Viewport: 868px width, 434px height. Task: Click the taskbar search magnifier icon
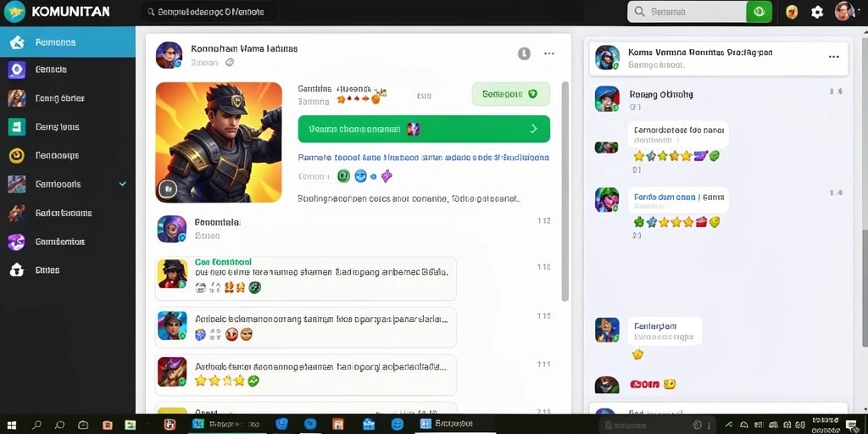click(x=37, y=426)
